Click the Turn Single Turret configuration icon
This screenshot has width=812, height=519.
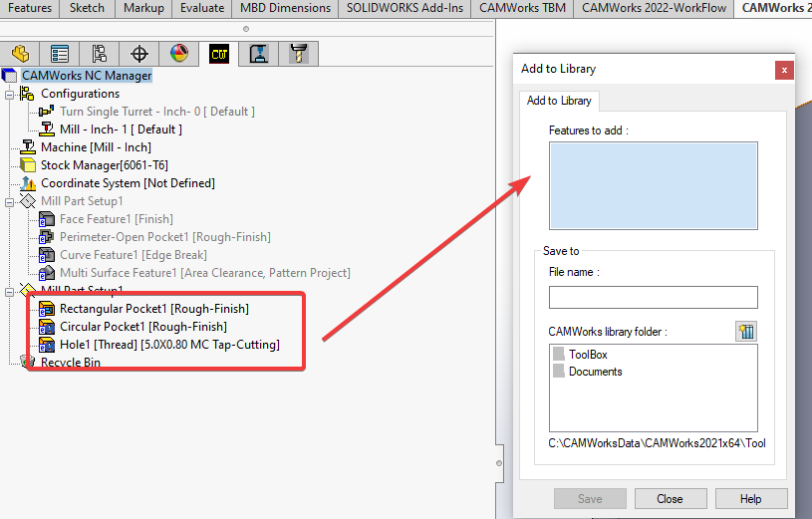(46, 112)
